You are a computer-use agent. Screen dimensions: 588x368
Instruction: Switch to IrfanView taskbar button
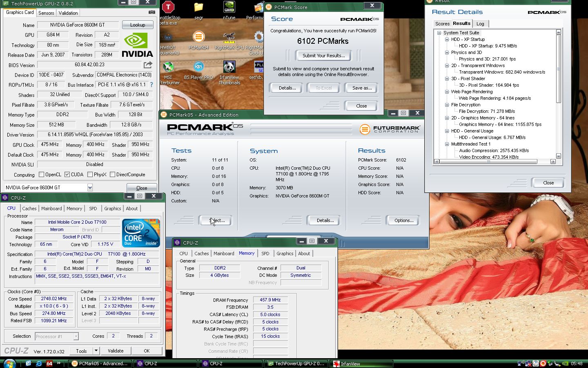[x=361, y=364]
